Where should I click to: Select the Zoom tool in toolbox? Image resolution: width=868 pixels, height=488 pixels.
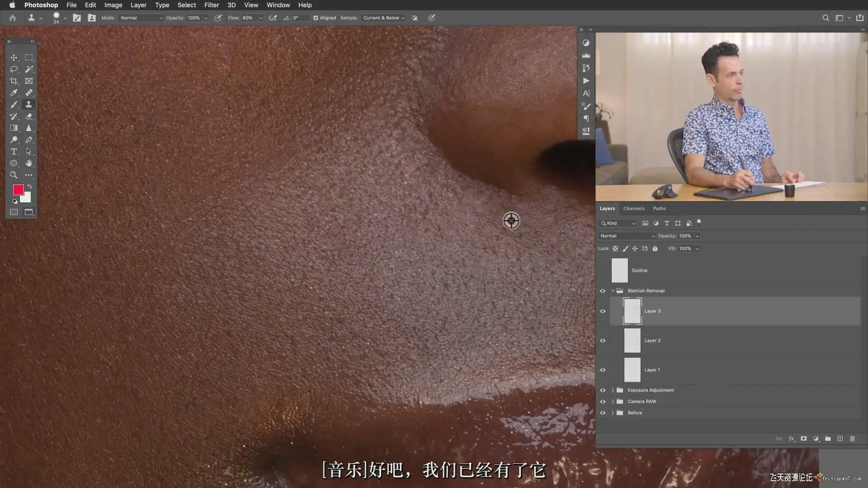14,175
